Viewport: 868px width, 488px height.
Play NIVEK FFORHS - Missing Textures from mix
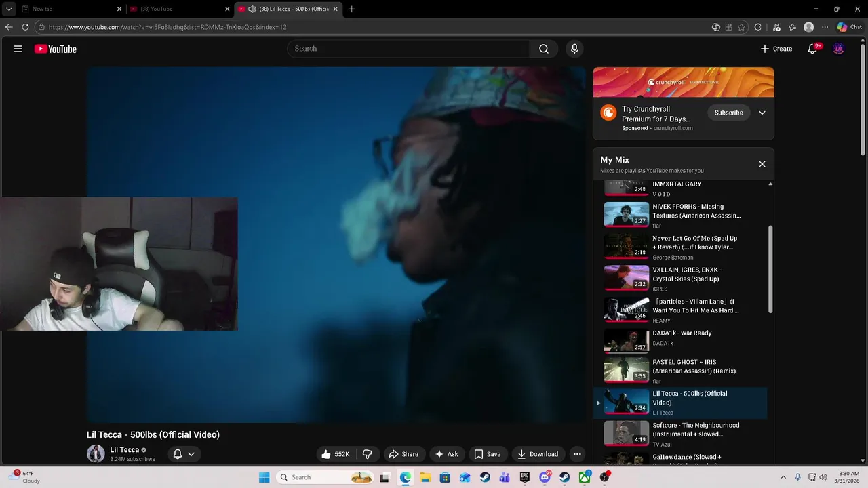click(x=680, y=216)
